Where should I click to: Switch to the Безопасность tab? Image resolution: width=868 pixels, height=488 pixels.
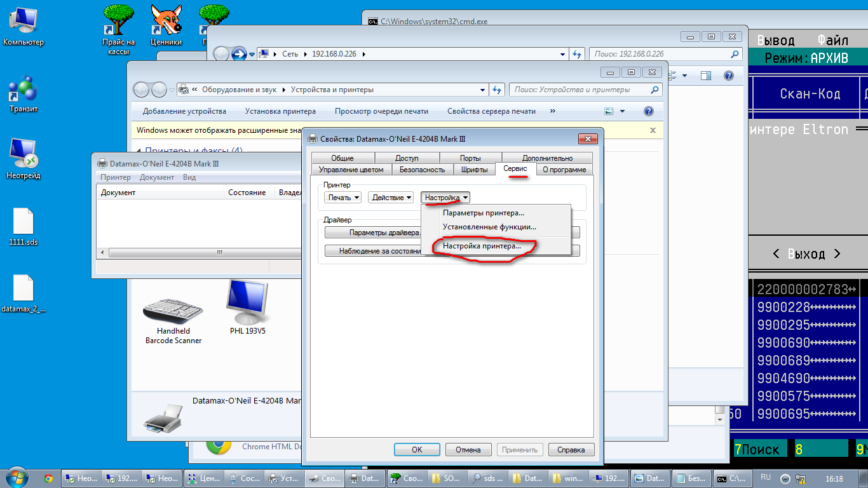423,170
